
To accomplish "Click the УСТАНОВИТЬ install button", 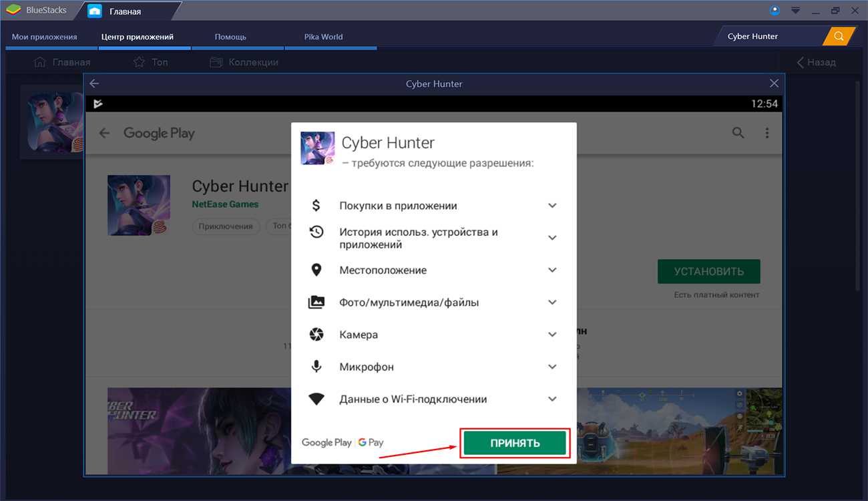I will (x=708, y=271).
